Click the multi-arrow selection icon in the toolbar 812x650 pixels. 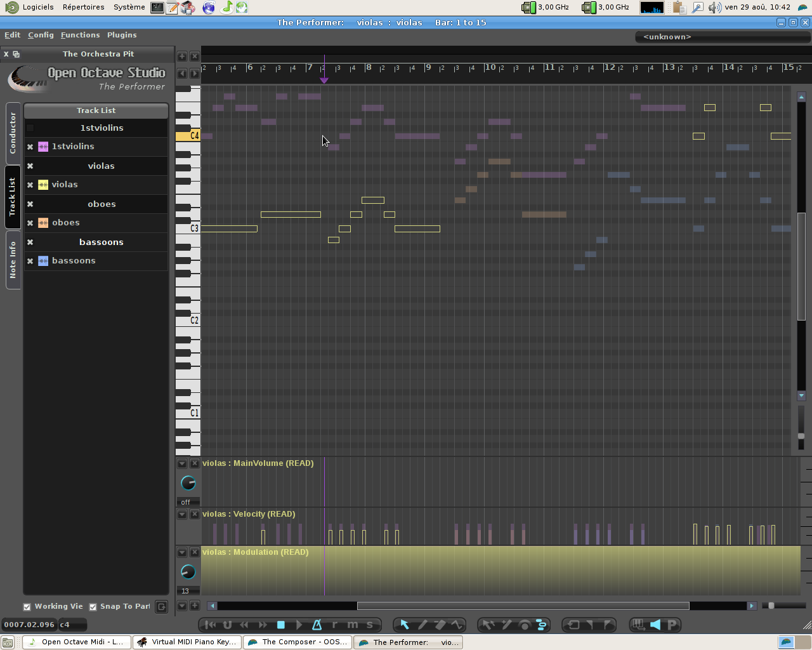pos(488,625)
